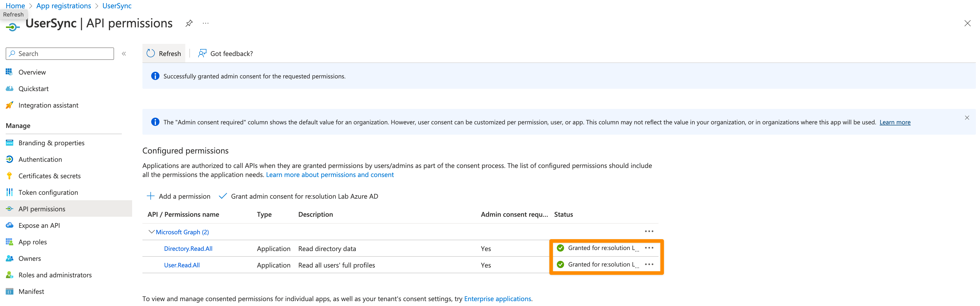980x306 pixels.
Task: Dismiss the Admin consent required info banner
Action: (x=967, y=118)
